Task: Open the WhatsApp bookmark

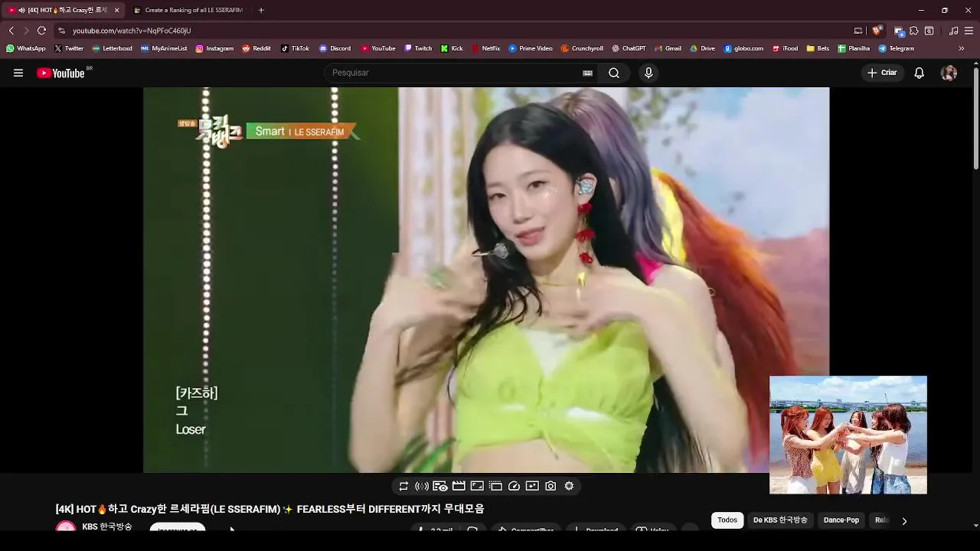Action: pos(25,48)
